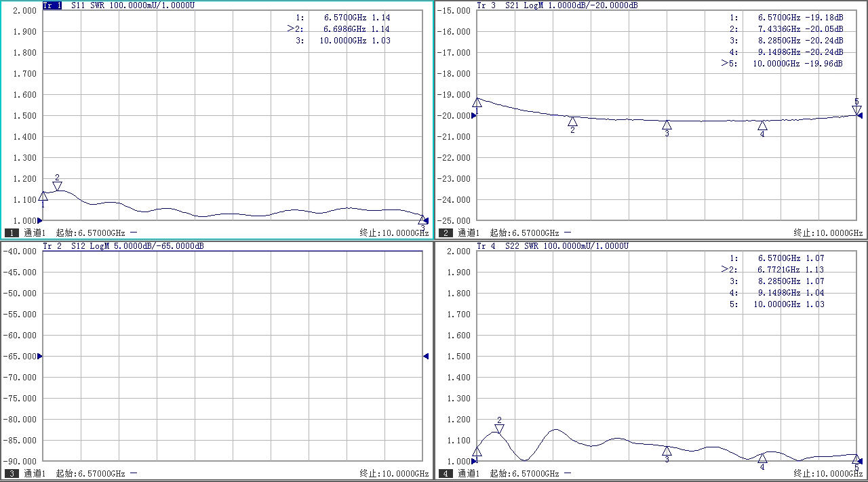This screenshot has width=868, height=482.
Task: Select the Tr 2 S12 LogM trace label
Action: pos(122,246)
